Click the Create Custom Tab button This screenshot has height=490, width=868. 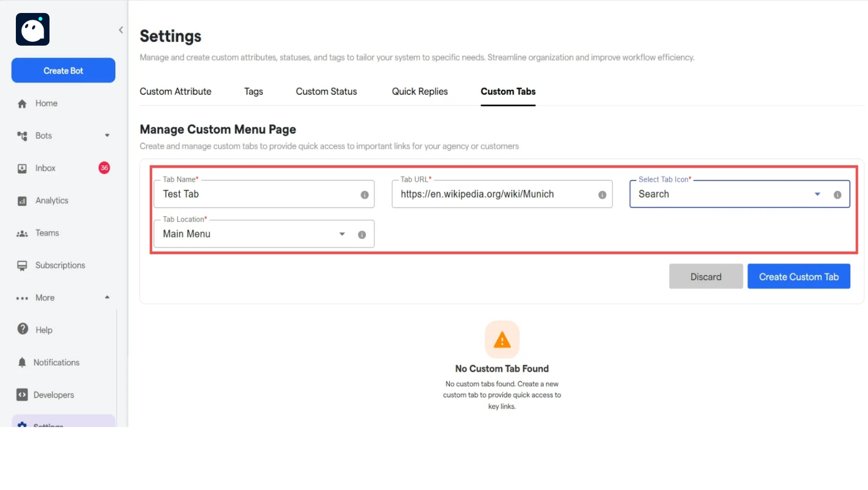coord(799,276)
